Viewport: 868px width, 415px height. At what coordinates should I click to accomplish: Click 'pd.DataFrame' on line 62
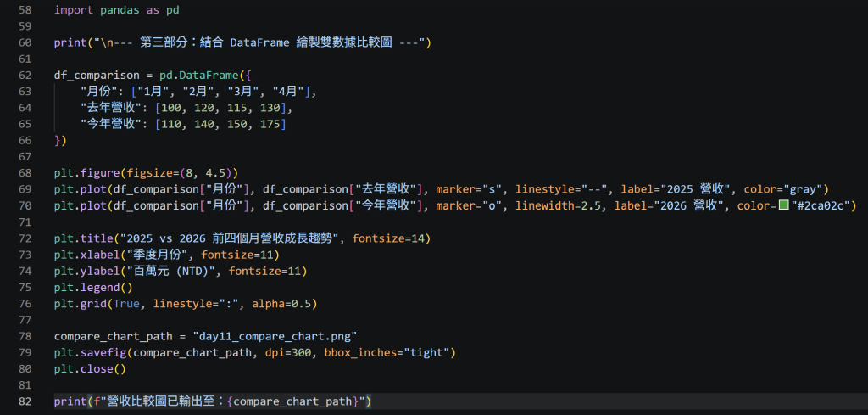coord(198,76)
